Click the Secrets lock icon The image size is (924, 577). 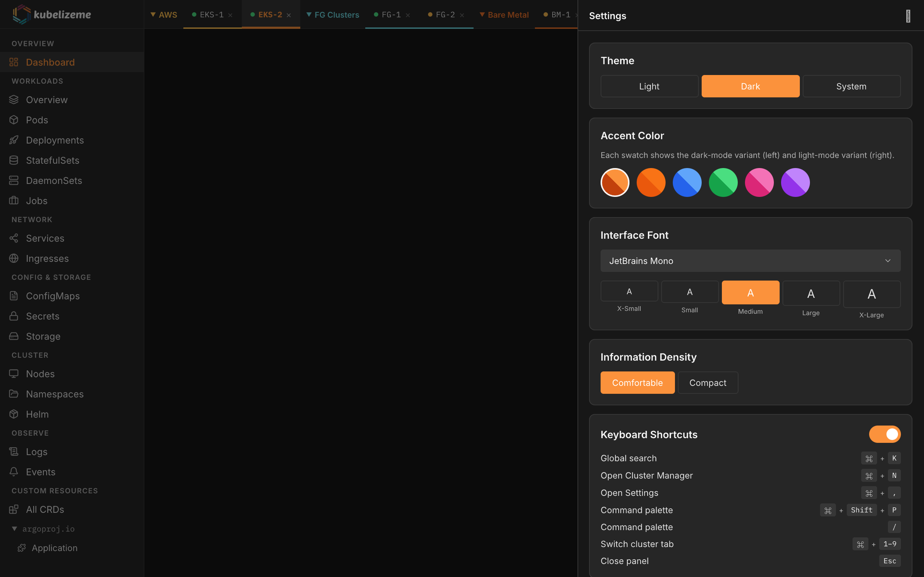[x=14, y=316]
